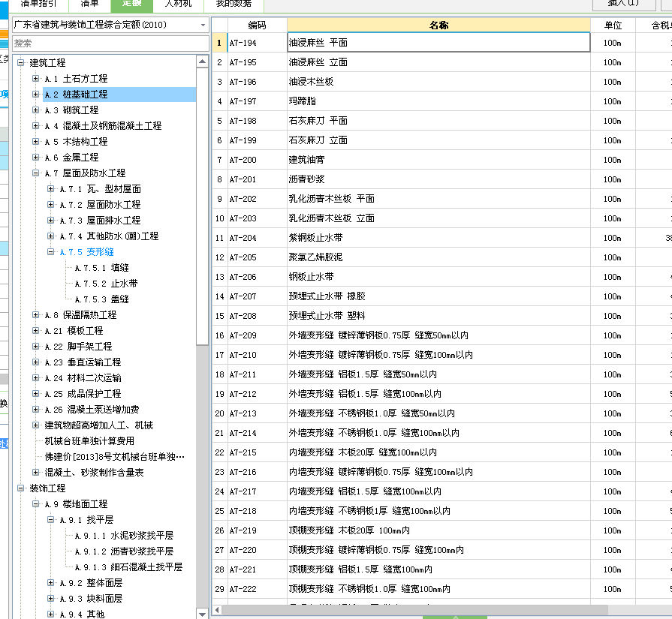Click row number 10 header
The image size is (672, 619).
pyautogui.click(x=219, y=218)
